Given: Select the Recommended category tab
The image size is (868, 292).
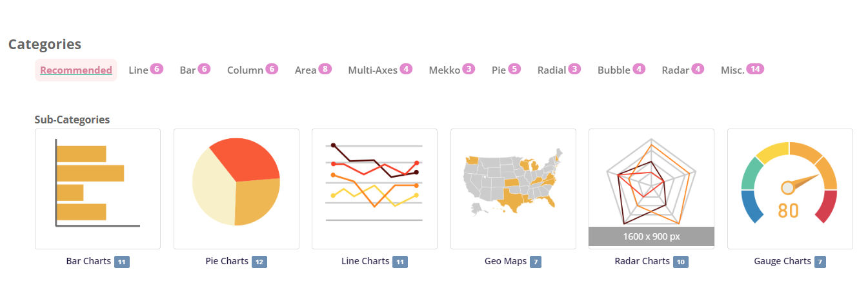Looking at the screenshot, I should [76, 70].
